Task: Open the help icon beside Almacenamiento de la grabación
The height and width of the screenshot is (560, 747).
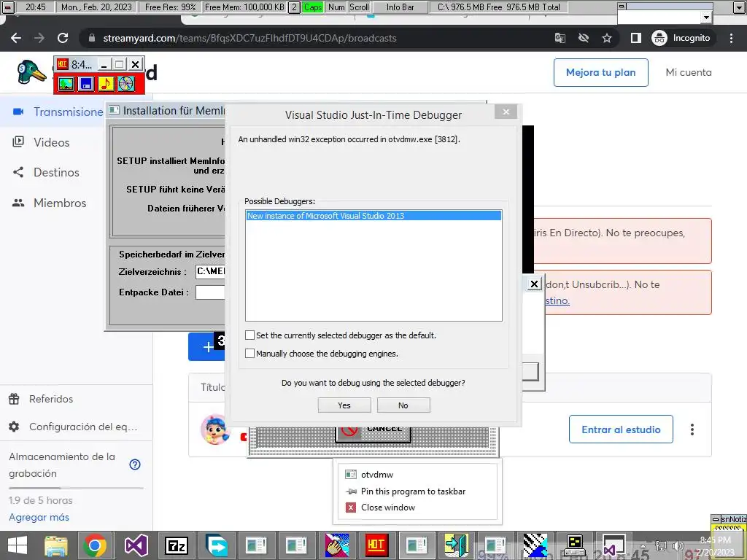Action: 135,464
